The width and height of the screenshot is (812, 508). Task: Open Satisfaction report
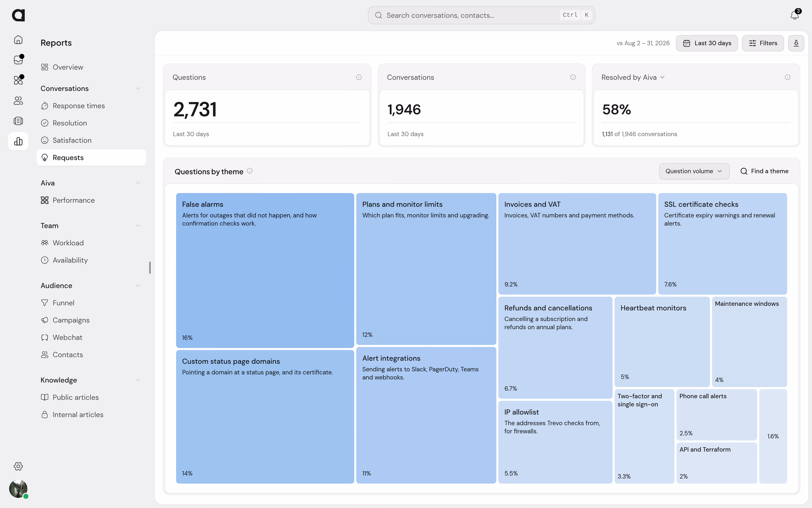91,140
